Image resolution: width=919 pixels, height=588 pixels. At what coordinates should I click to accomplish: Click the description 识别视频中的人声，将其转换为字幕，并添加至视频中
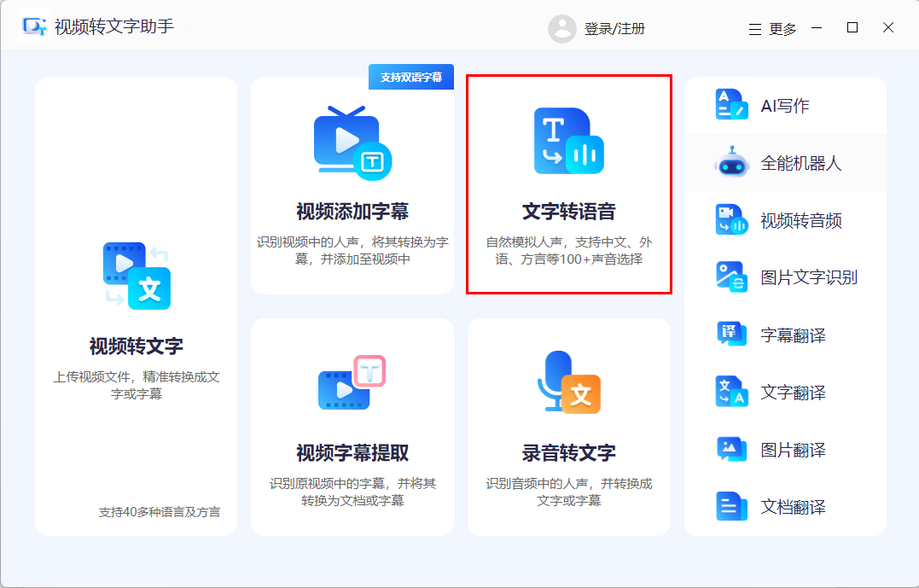[x=352, y=251]
